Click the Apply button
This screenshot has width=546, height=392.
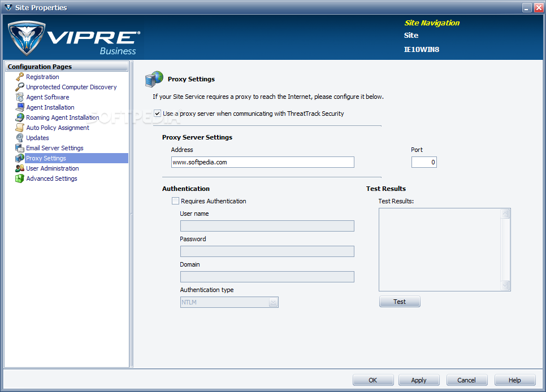[419, 380]
